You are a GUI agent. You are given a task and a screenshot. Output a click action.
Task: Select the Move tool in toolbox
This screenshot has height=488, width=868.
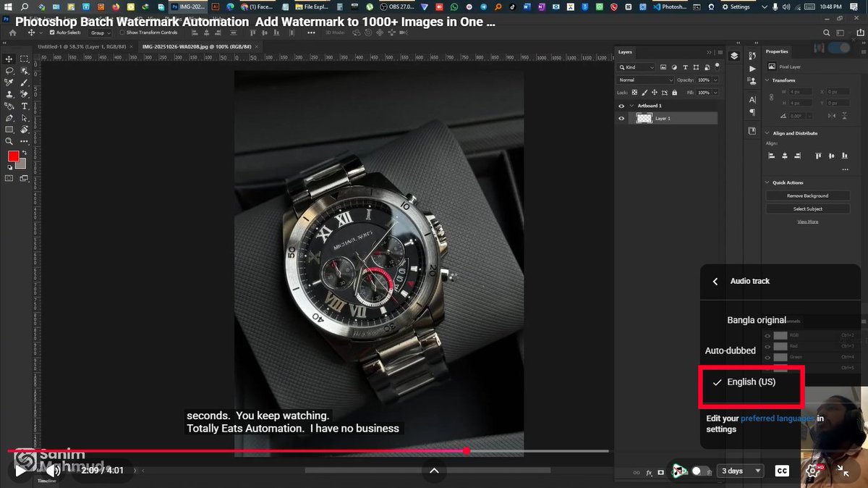[x=9, y=59]
